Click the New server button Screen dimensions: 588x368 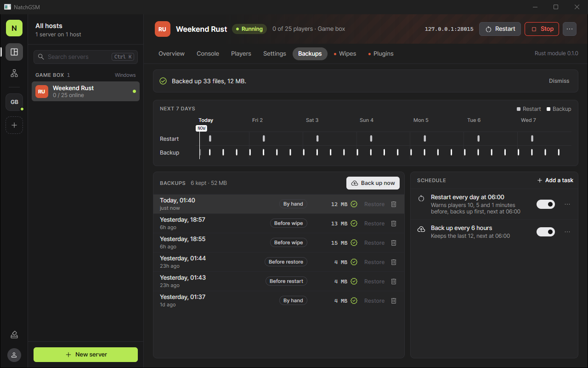pos(85,355)
